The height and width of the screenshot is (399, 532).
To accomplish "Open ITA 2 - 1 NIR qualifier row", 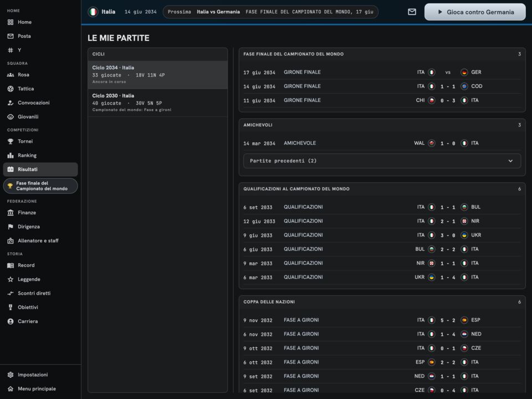I will (382, 221).
